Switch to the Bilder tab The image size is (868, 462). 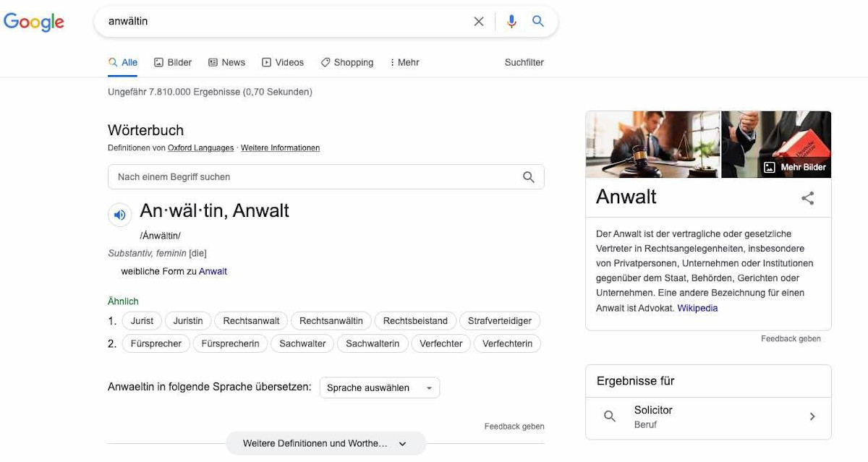click(x=173, y=62)
